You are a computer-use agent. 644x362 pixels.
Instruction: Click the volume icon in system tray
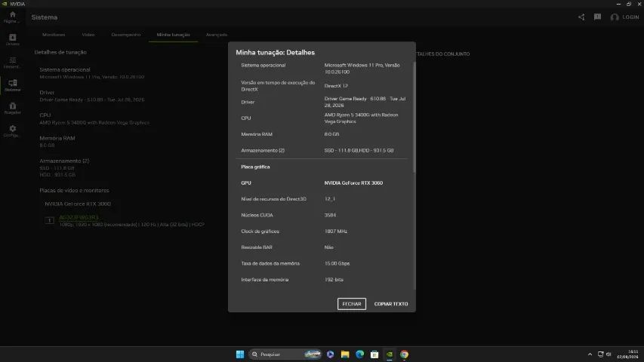pos(609,354)
